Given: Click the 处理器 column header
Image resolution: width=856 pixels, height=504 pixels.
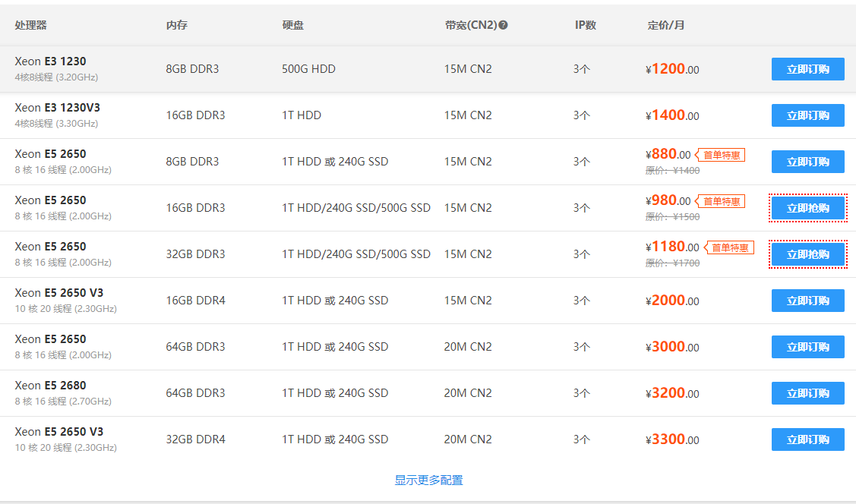Looking at the screenshot, I should pos(30,25).
